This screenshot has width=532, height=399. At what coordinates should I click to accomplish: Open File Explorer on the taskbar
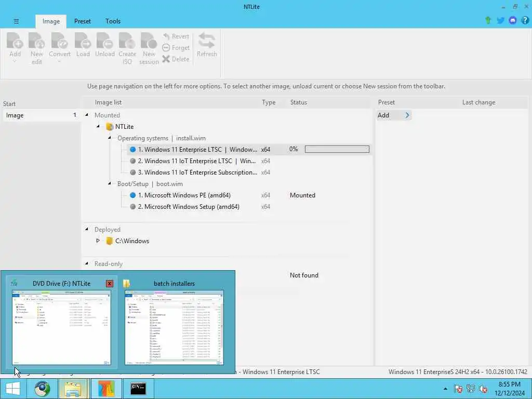73,389
